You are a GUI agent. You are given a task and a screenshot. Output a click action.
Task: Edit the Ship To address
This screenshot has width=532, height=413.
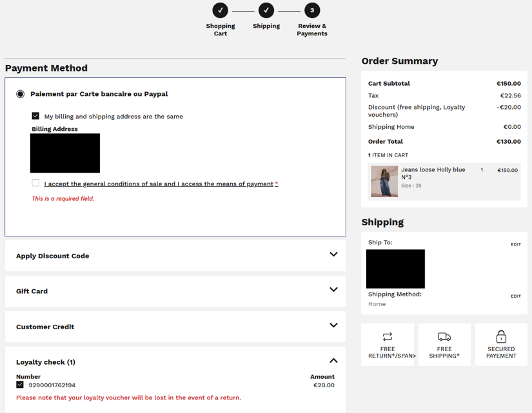(515, 244)
